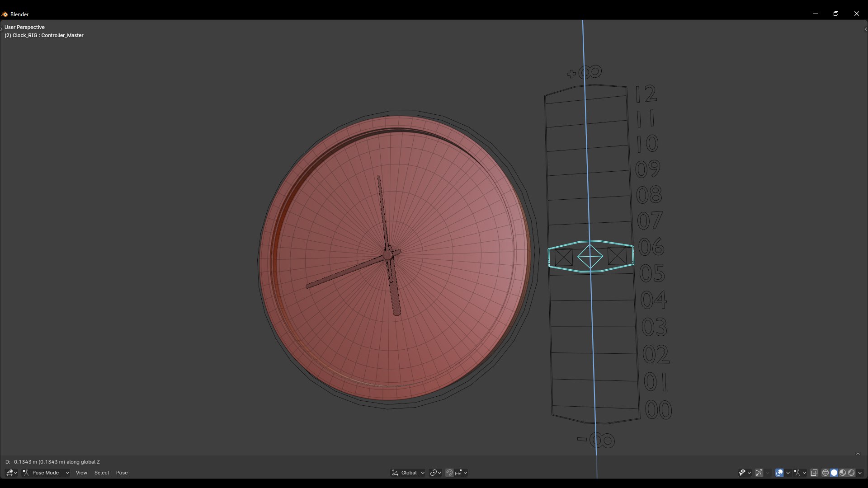Click the Clock_RIG : Controller_Master label
Screen dimensions: 868x488
point(44,35)
